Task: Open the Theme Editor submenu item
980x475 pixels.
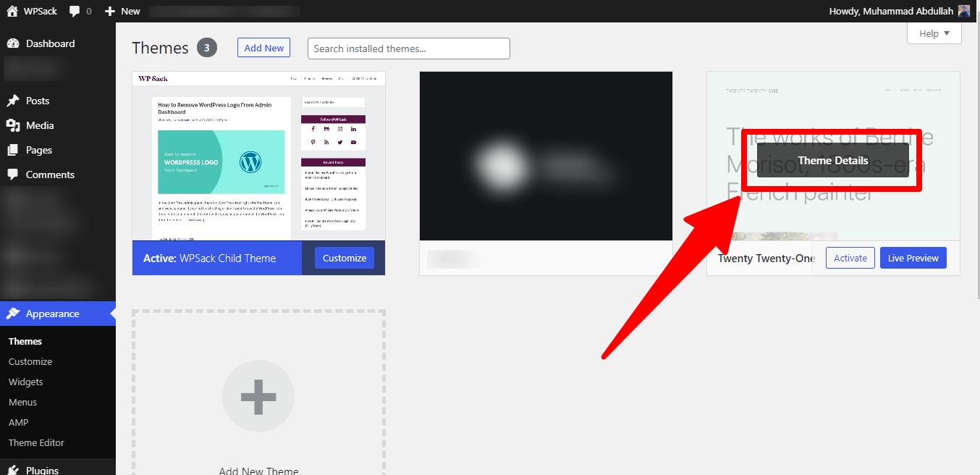Action: point(36,442)
